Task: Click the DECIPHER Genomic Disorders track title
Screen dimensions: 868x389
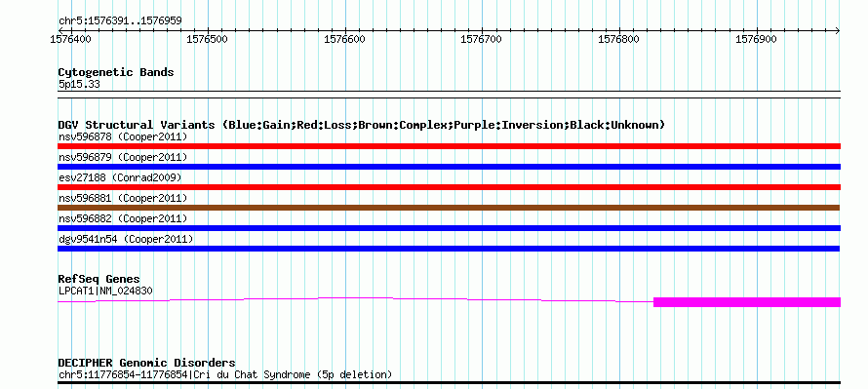Action: (x=146, y=363)
